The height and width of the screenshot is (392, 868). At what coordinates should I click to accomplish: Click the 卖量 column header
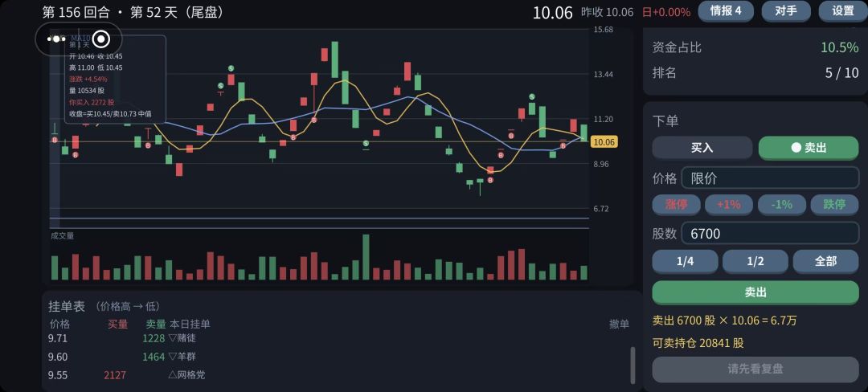pos(156,324)
